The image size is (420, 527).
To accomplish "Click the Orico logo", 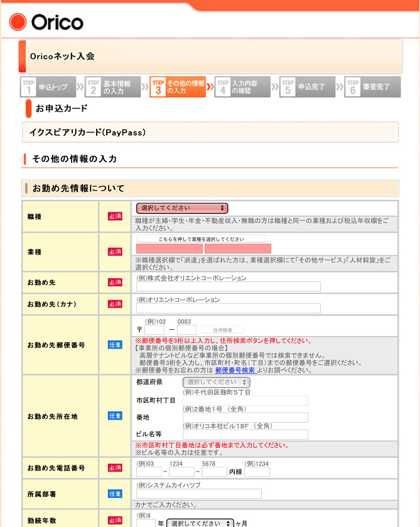I will tap(46, 23).
